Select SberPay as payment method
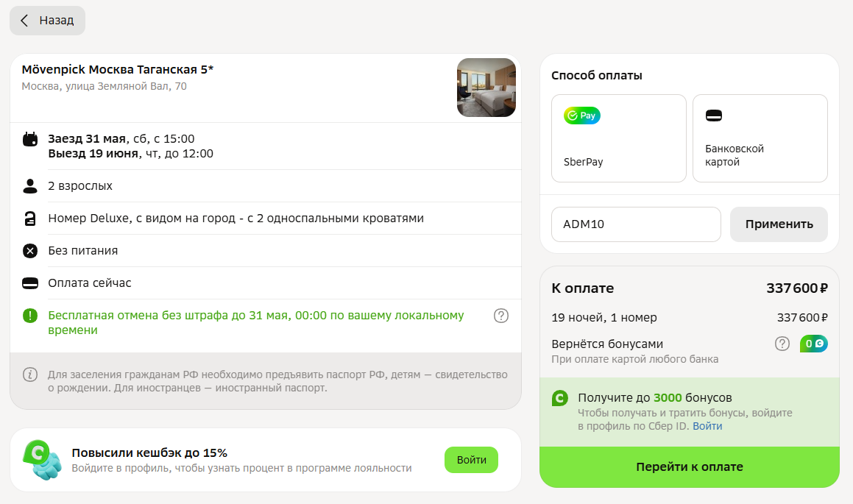This screenshot has height=504, width=853. [619, 138]
